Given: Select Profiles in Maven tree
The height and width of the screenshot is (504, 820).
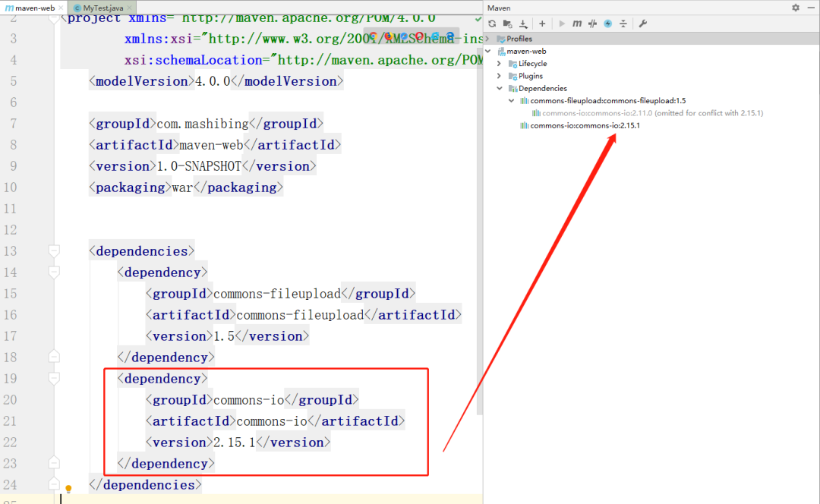Looking at the screenshot, I should click(519, 39).
